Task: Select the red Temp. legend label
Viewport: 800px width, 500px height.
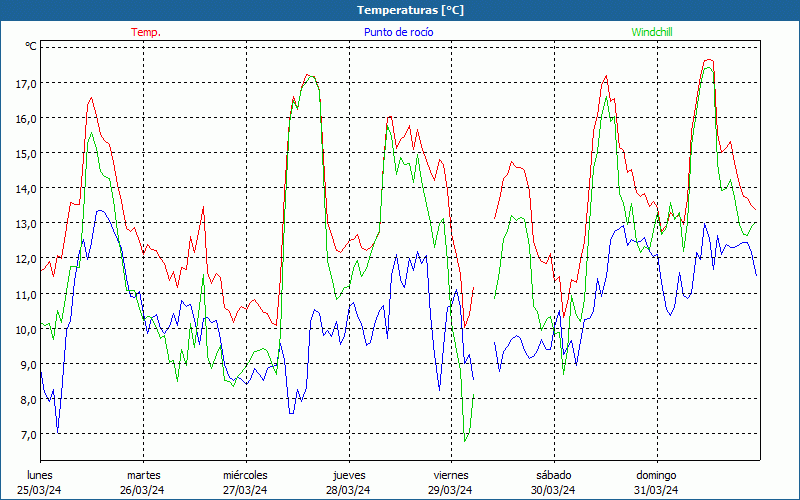Action: tap(146, 32)
